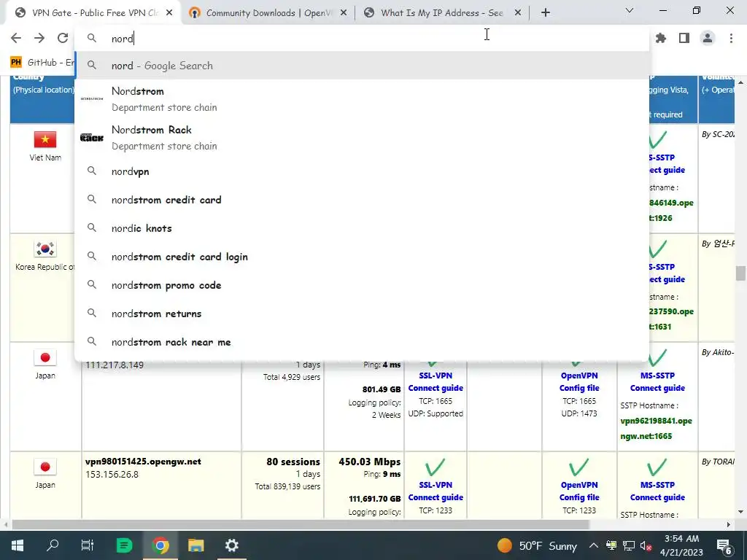Open Settings gear on taskbar

click(231, 545)
